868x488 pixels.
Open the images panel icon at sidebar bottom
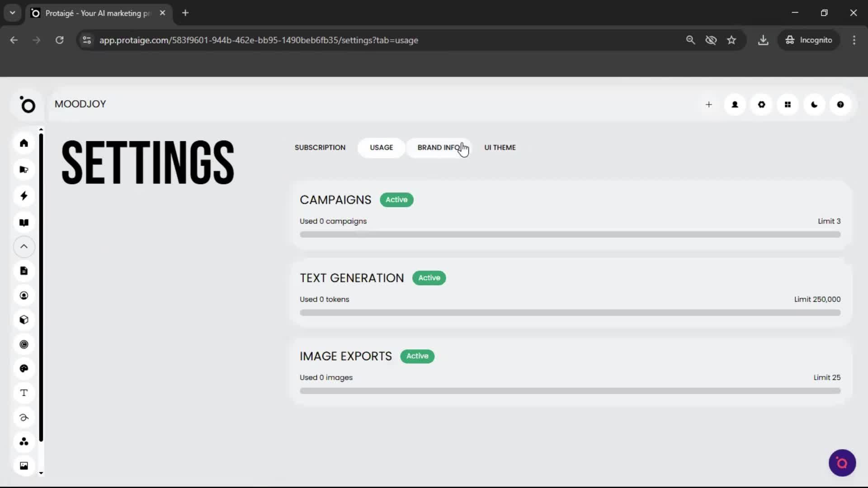[24, 465]
